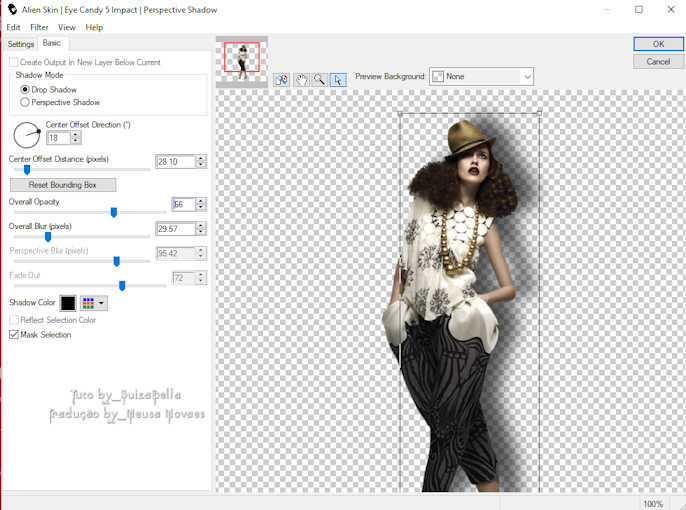Viewport: 686px width, 510px height.
Task: Close the Perspective Shadow window
Action: pyautogui.click(x=671, y=9)
